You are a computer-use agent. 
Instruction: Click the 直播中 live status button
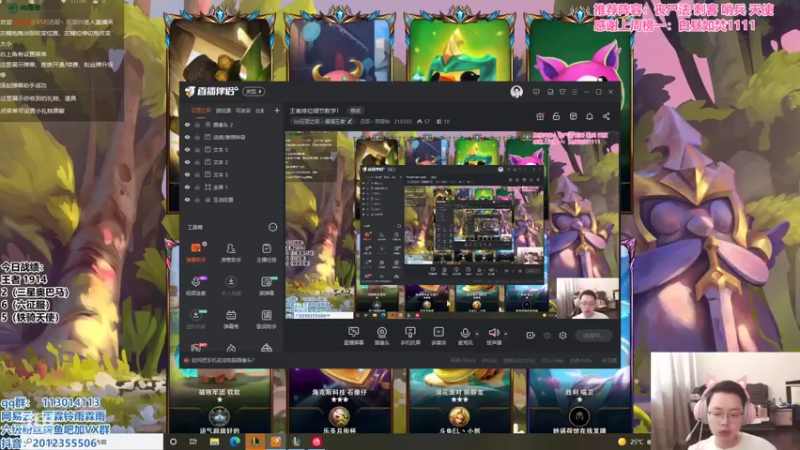pyautogui.click(x=593, y=335)
